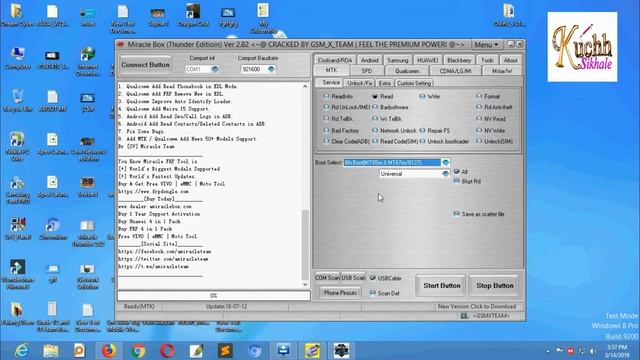Image resolution: width=640 pixels, height=360 pixels.
Task: Launch Google Chrome from the taskbar
Action: [x=138, y=351]
